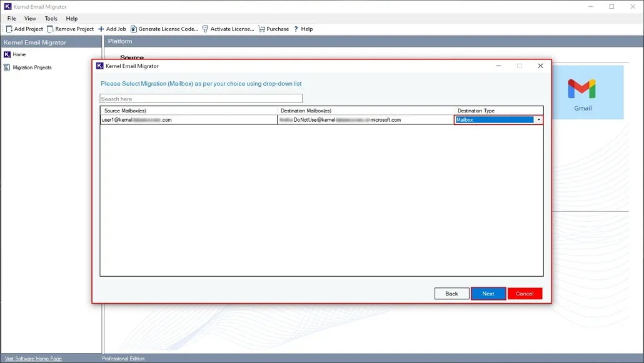The width and height of the screenshot is (644, 363).
Task: Click the red Cancel button
Action: coord(525,294)
